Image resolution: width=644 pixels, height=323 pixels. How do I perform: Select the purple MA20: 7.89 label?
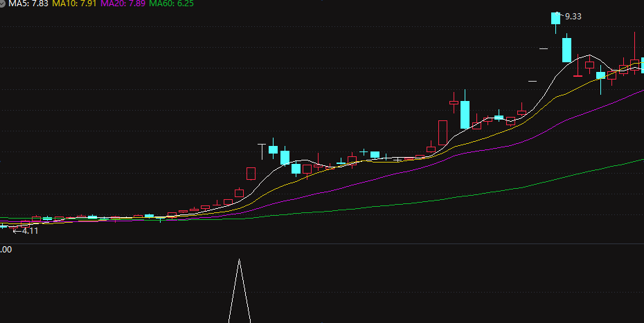pyautogui.click(x=123, y=3)
